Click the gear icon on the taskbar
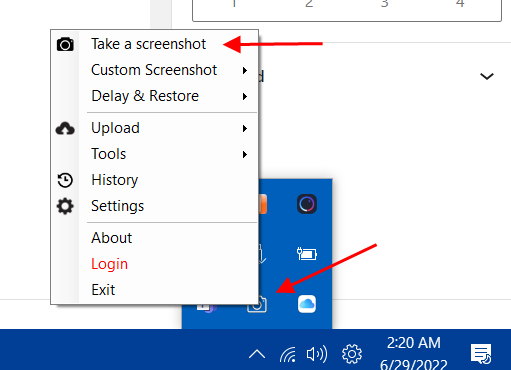511x370 pixels. tap(352, 354)
